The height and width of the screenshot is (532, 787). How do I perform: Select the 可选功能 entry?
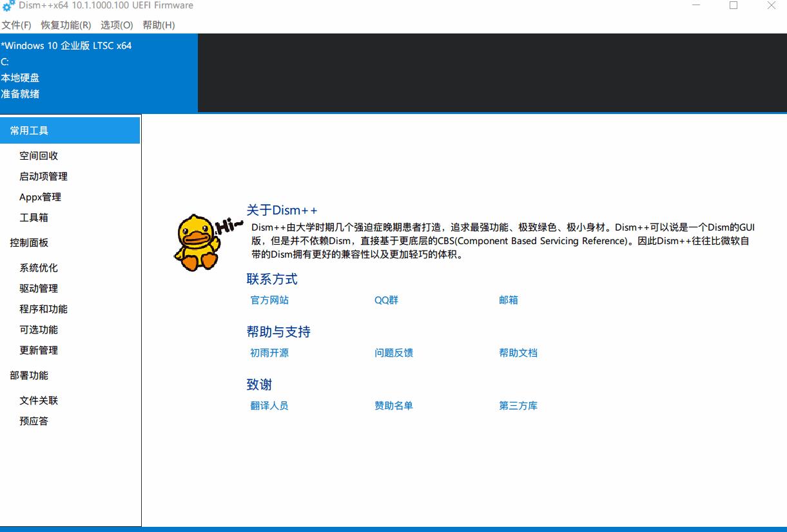pos(39,329)
